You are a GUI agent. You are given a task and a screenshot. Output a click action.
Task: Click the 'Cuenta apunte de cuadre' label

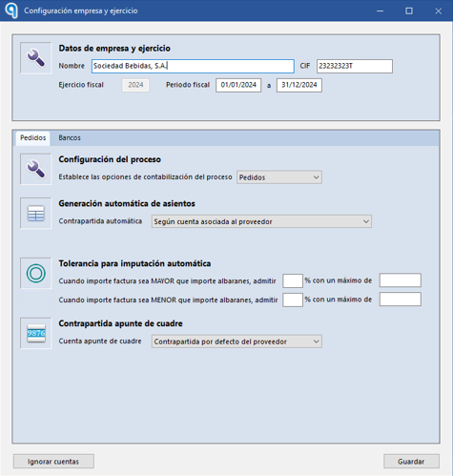click(x=100, y=341)
